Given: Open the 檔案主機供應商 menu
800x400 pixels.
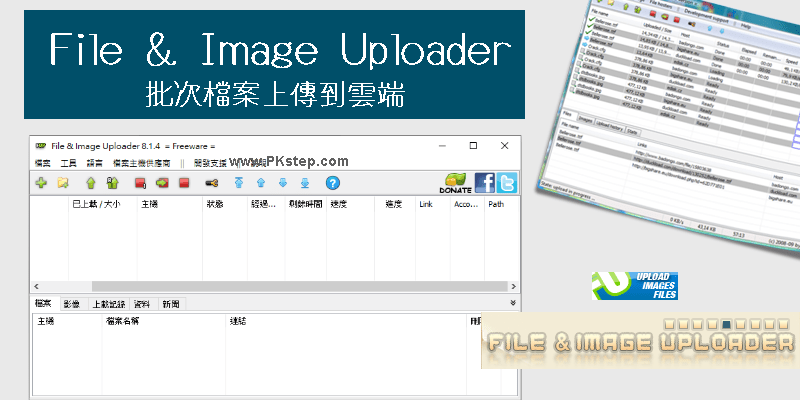Looking at the screenshot, I should tap(141, 163).
